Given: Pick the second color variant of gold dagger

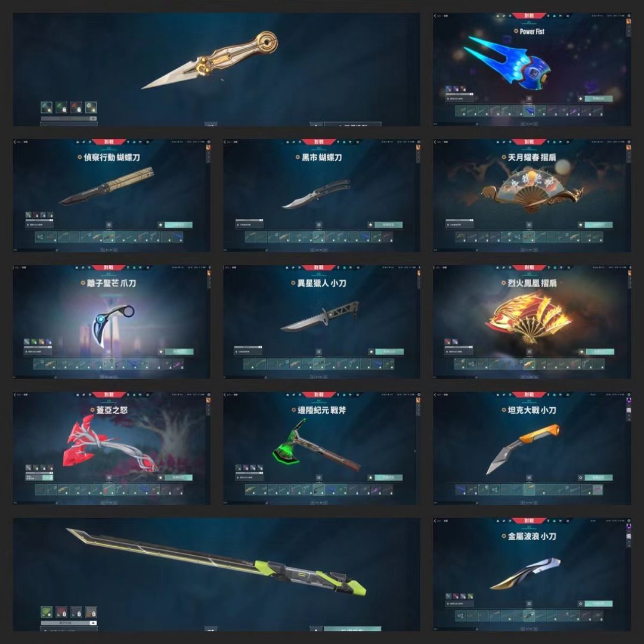Looking at the screenshot, I should 61,107.
